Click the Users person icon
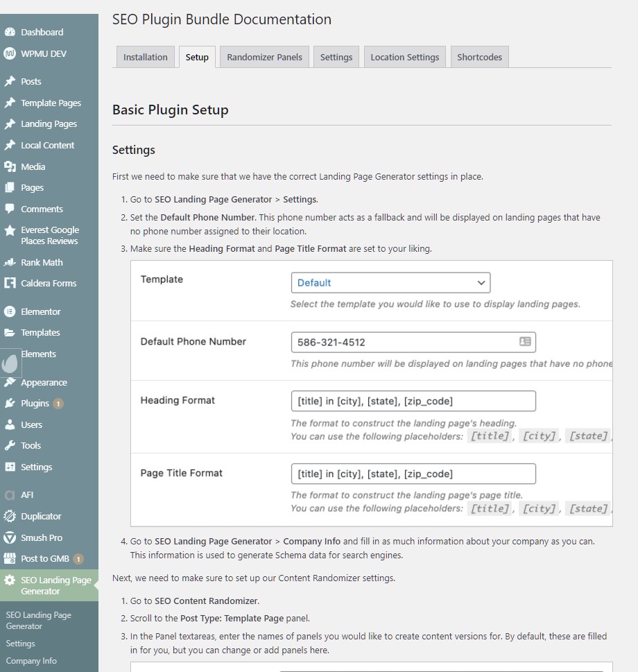638x672 pixels. [10, 424]
